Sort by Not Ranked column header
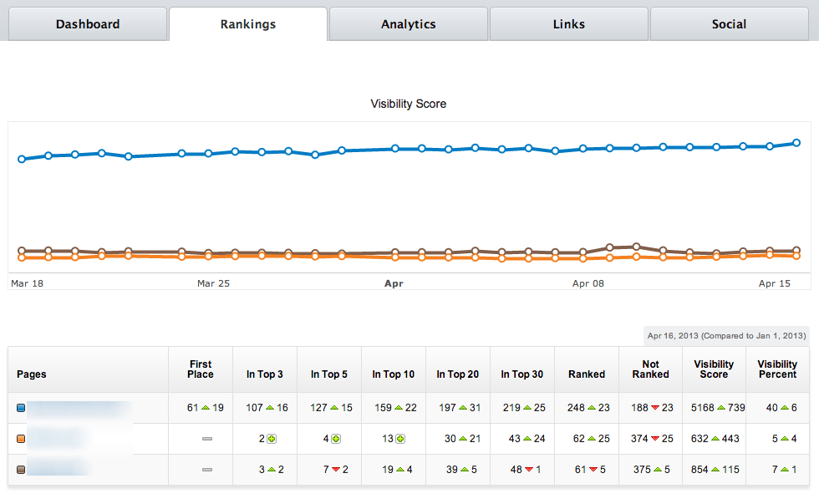 pyautogui.click(x=651, y=369)
